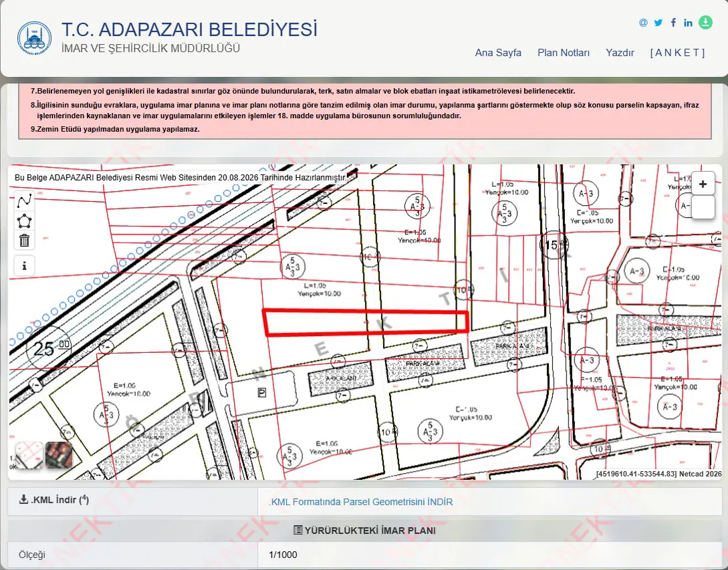Click the '.KML İndir' label cell
728x570 pixels.
[x=133, y=501]
